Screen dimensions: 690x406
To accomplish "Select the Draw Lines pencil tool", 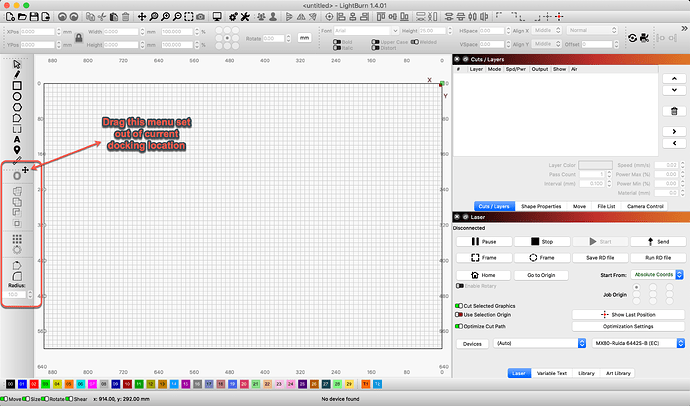I will [17, 75].
